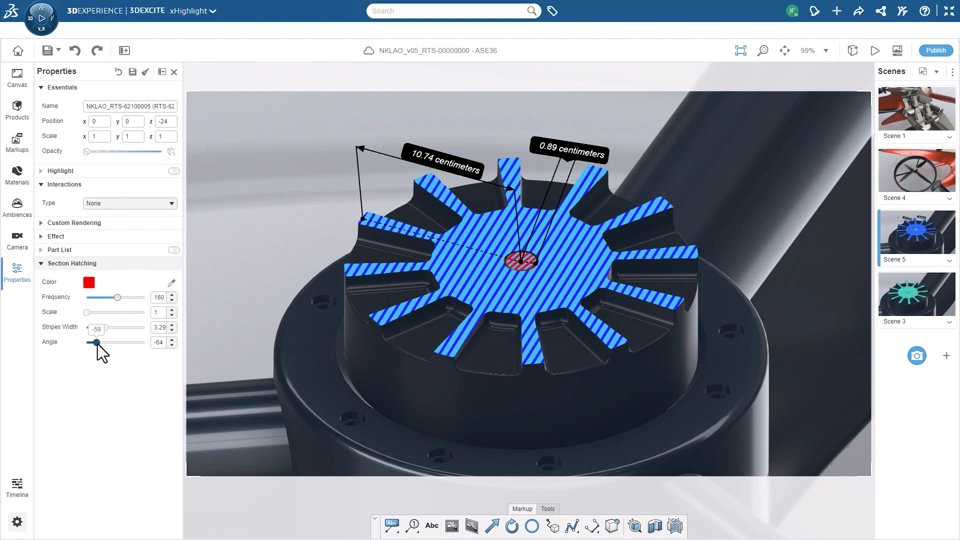Open settings gear in sidebar
Image resolution: width=960 pixels, height=540 pixels.
coord(17,522)
